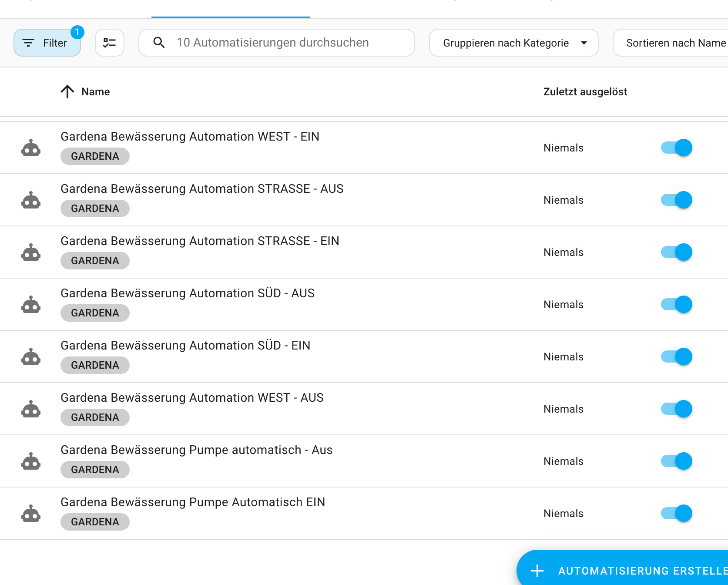Open Gardena Bewässerung Automation SÜD - EIN
The image size is (728, 585).
coord(185,346)
